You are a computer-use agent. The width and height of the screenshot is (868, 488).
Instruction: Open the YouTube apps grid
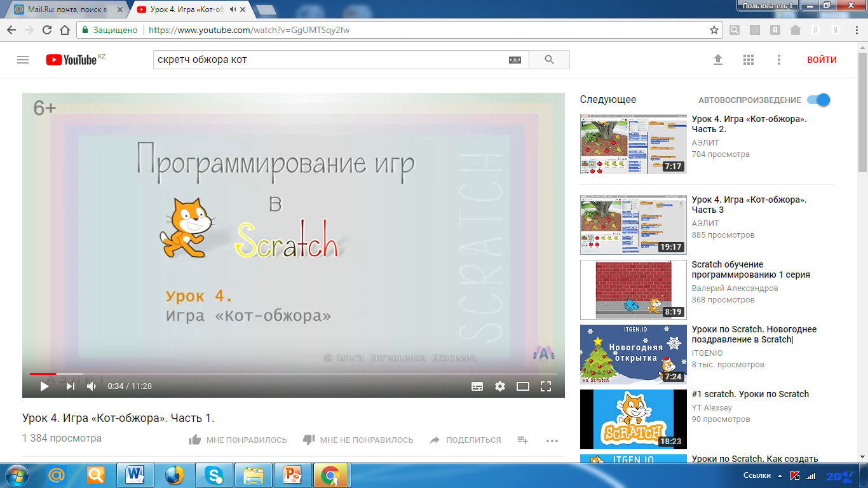click(749, 60)
